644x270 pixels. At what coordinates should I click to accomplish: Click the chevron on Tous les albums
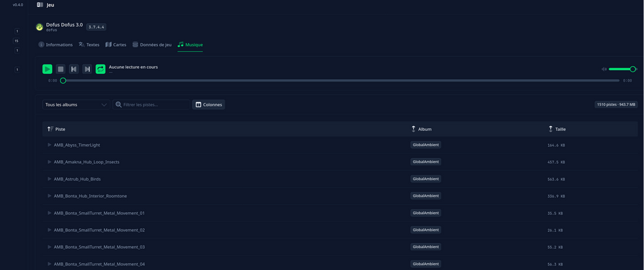click(104, 105)
